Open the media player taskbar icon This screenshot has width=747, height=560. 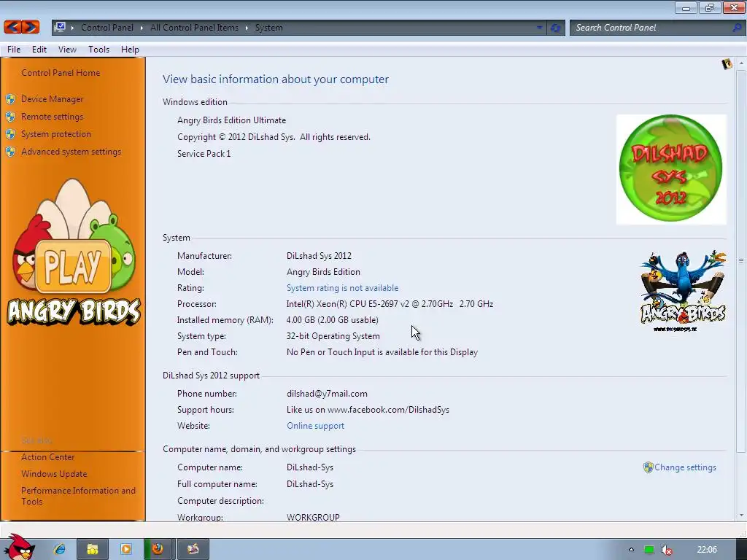[126, 549]
